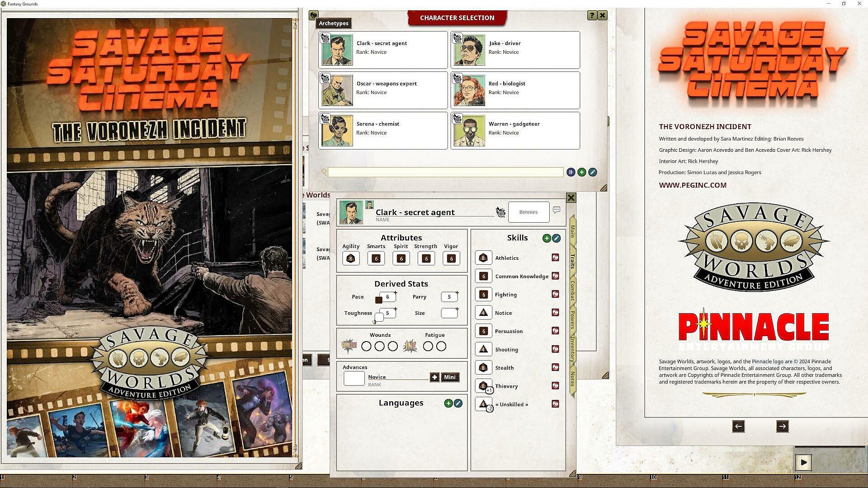
Task: Toggle the third Wounds circle
Action: [393, 347]
